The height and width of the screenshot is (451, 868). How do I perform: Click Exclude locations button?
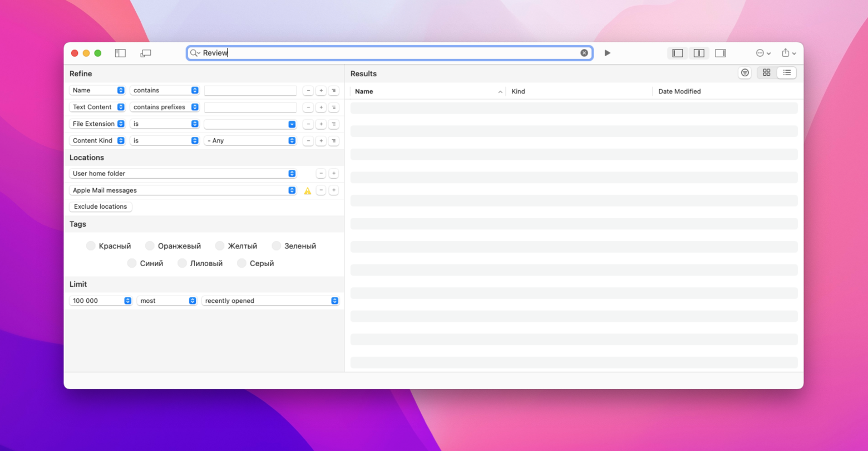[100, 207]
